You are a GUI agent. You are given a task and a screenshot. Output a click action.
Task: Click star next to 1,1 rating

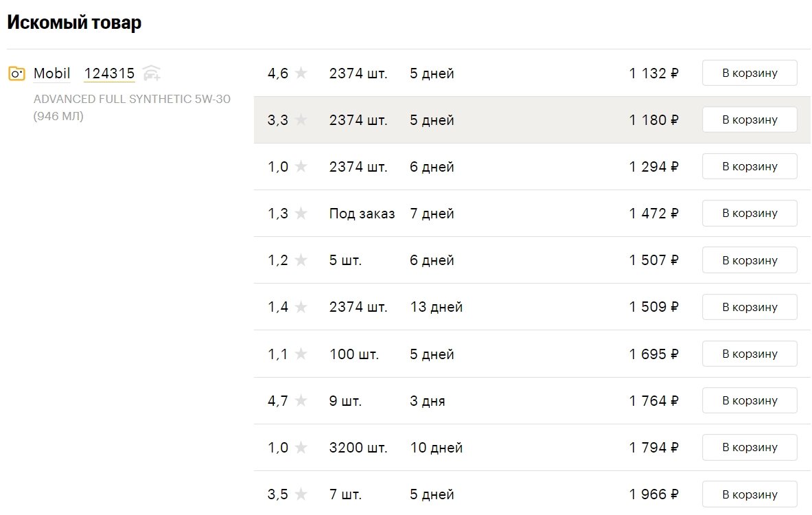click(x=301, y=354)
